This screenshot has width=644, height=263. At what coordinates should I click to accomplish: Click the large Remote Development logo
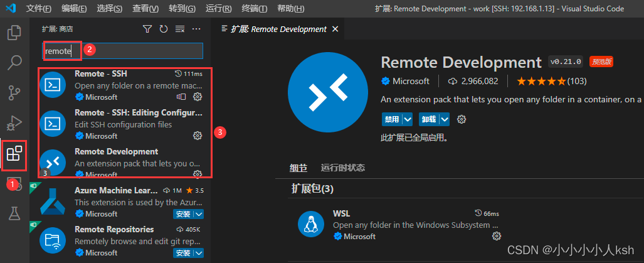(328, 92)
